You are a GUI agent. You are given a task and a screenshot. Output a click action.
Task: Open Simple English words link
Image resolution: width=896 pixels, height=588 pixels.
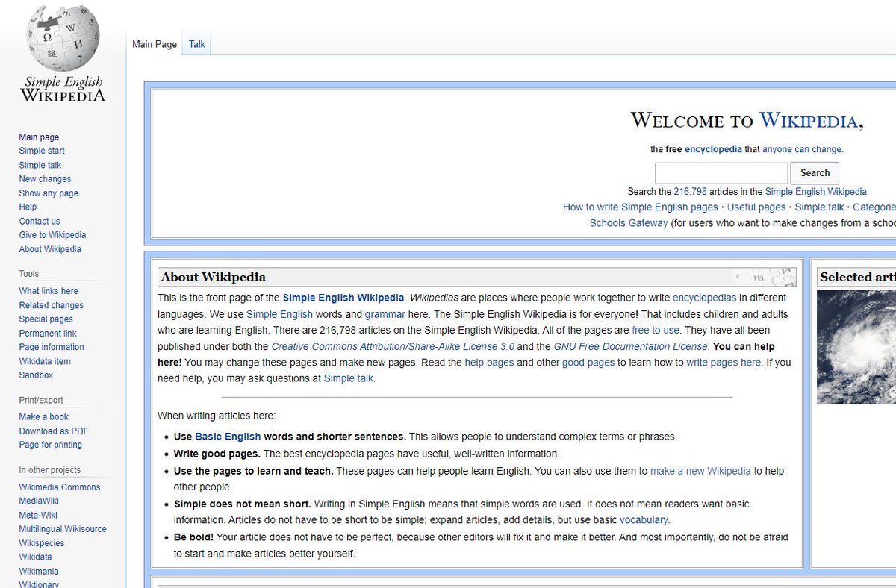(x=279, y=314)
